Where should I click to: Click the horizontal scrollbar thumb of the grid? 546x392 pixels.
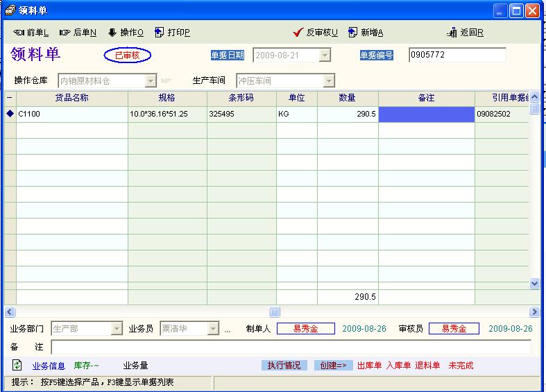pos(275,312)
